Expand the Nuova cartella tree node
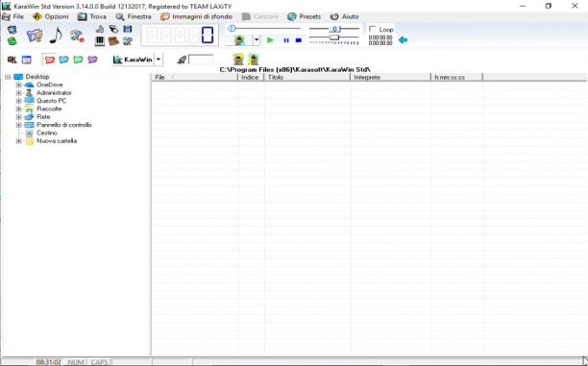 point(18,141)
